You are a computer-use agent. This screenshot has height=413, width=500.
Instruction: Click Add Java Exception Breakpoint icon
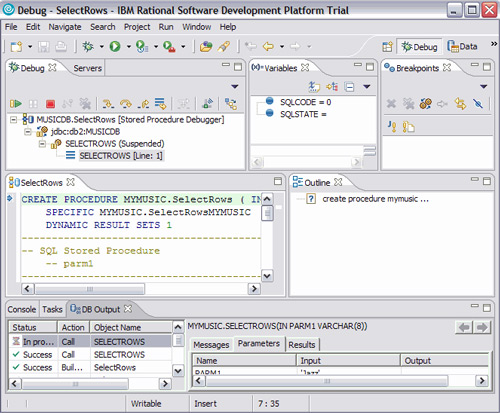click(x=392, y=127)
